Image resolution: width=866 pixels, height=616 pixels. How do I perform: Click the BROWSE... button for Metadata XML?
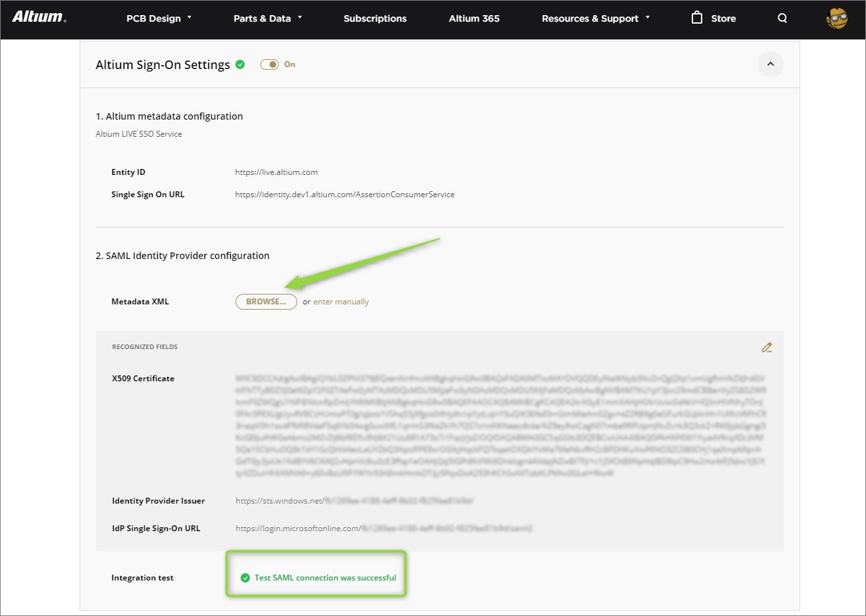(266, 302)
